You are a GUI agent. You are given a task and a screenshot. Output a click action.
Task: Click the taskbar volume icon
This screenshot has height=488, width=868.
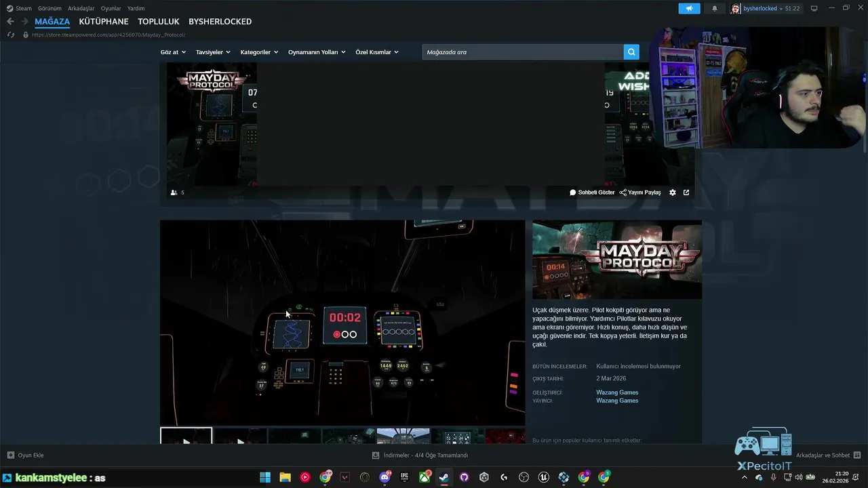(x=799, y=478)
